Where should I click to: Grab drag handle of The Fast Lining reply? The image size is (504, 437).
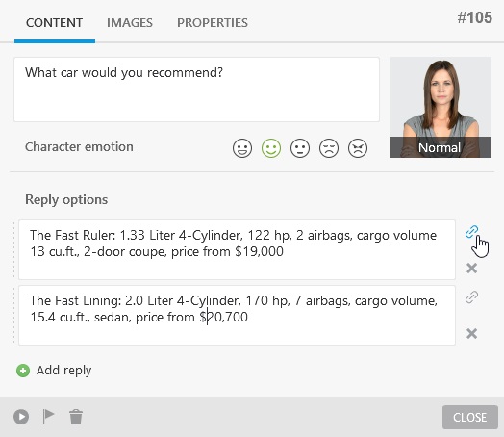pyautogui.click(x=13, y=316)
